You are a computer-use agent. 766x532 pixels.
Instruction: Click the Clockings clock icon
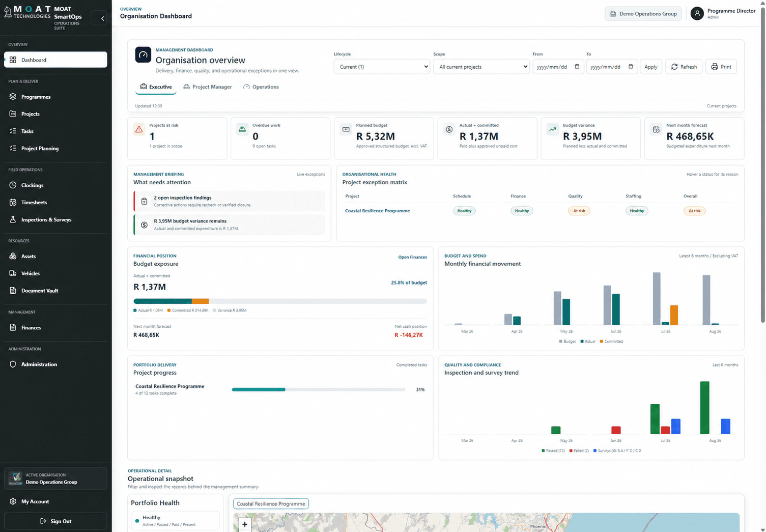tap(13, 185)
